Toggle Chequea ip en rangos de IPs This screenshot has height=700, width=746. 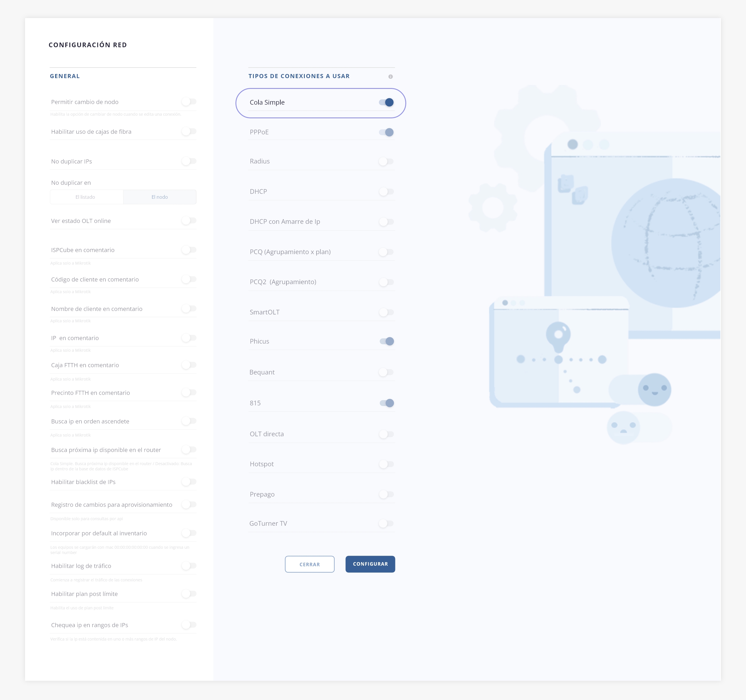(x=189, y=625)
